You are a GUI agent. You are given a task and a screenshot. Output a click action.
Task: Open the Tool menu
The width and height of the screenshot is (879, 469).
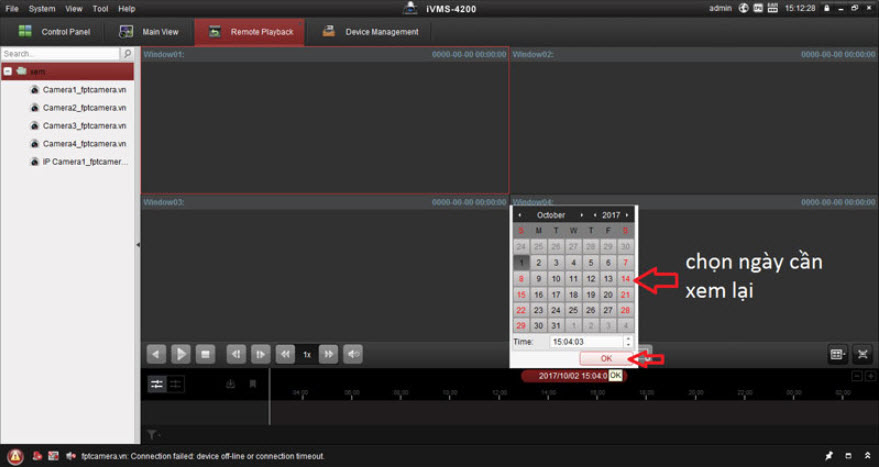coord(100,8)
